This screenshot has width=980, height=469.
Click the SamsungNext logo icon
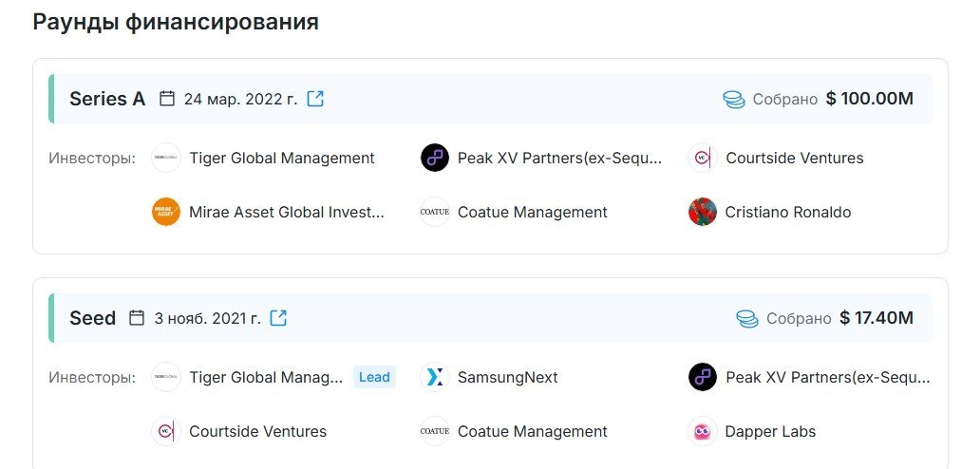tap(434, 377)
